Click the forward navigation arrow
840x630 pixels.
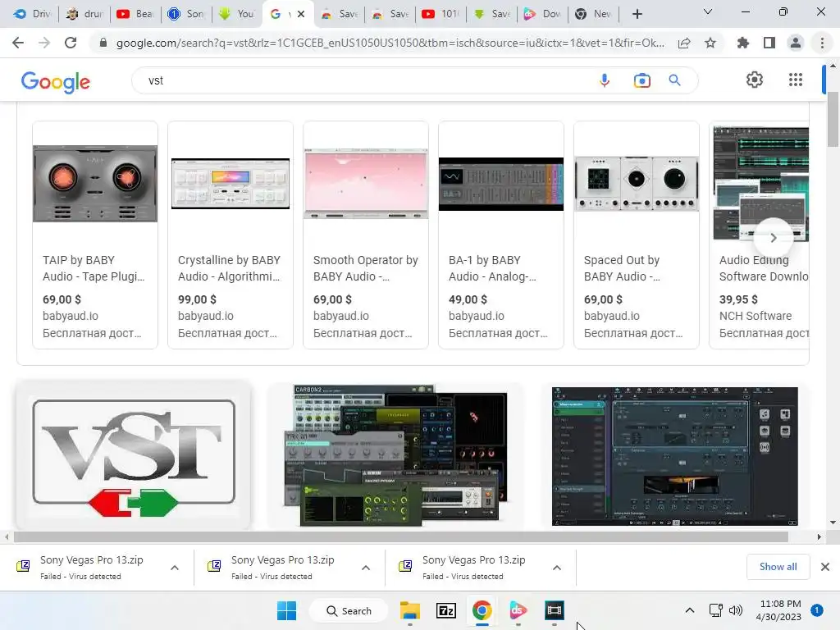pos(44,43)
